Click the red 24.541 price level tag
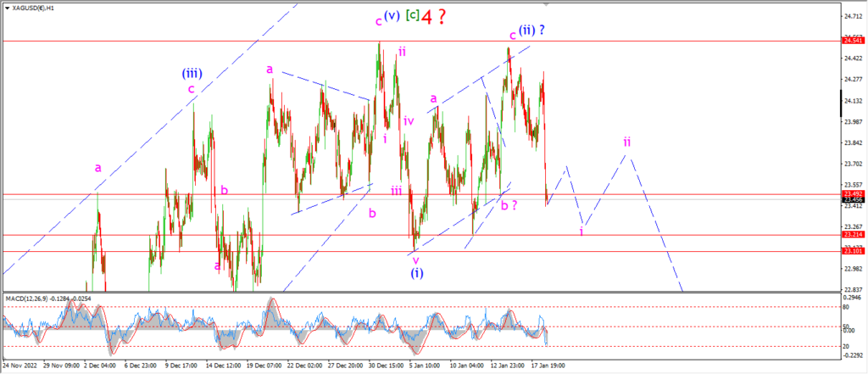 pos(851,41)
